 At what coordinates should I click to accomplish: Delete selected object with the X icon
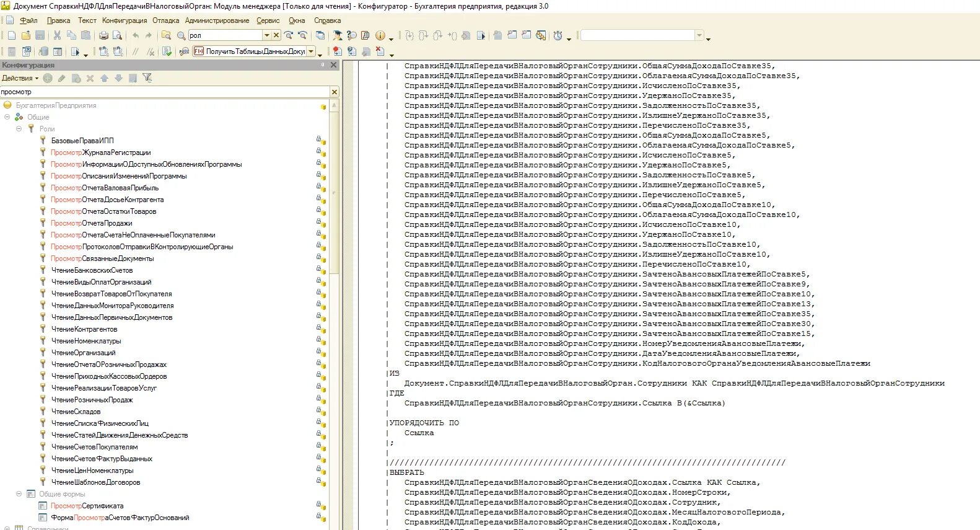click(90, 78)
